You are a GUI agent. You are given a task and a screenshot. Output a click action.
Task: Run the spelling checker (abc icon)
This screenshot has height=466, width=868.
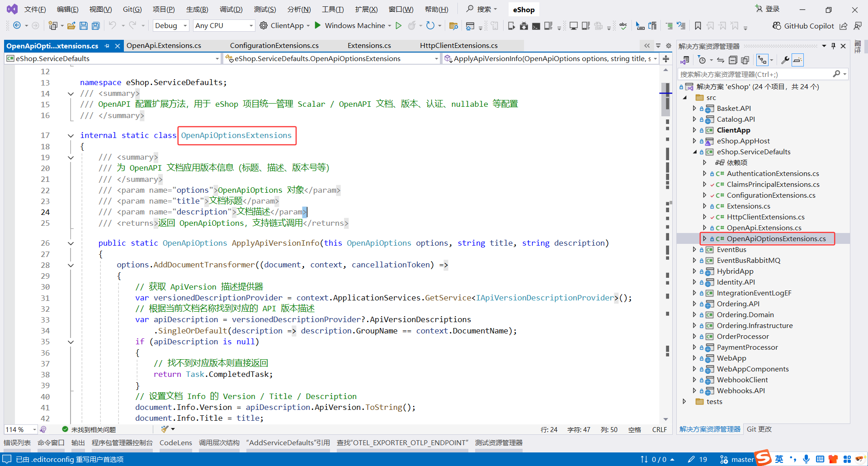(x=623, y=26)
